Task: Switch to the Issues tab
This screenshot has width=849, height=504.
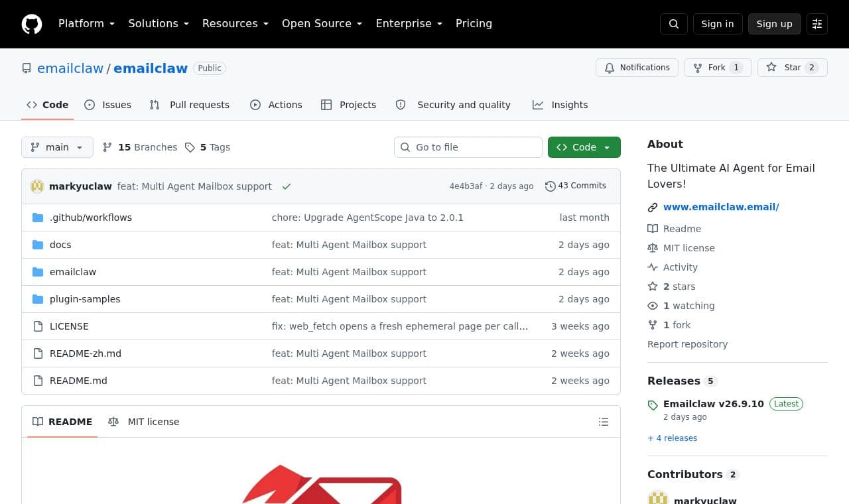Action: (x=107, y=105)
